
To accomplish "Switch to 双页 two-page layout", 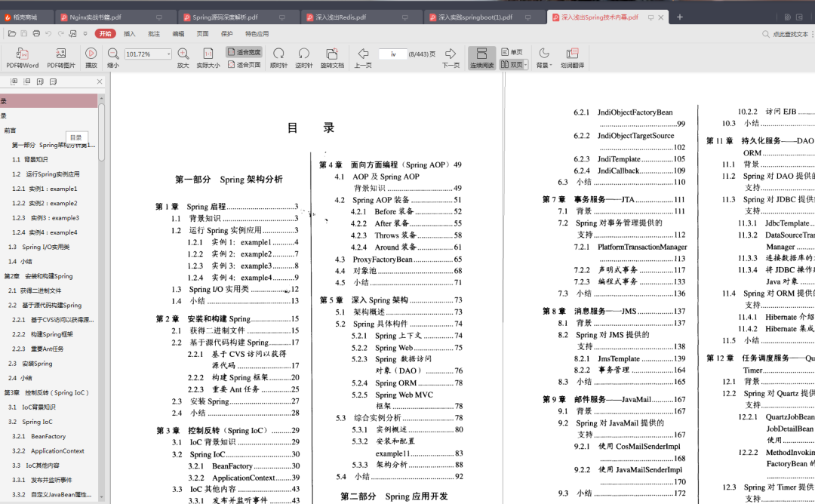I will [x=512, y=64].
